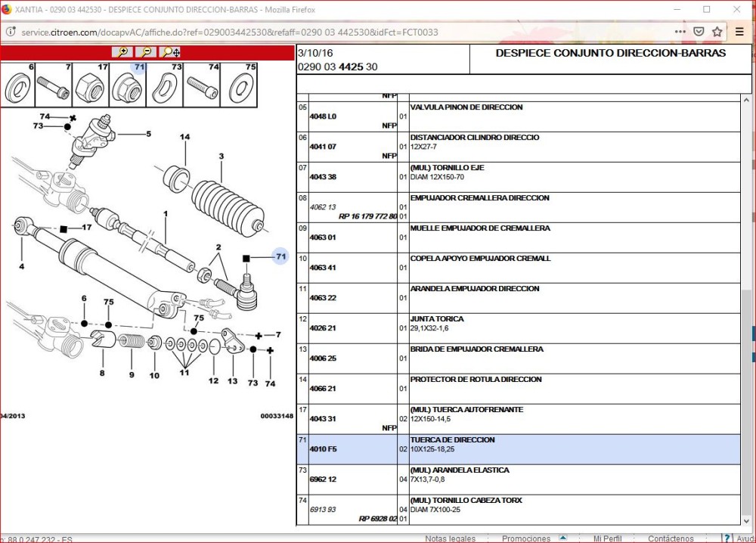
Task: Select row 73 (MUL) ARANDELA ELASTICA
Action: point(519,479)
